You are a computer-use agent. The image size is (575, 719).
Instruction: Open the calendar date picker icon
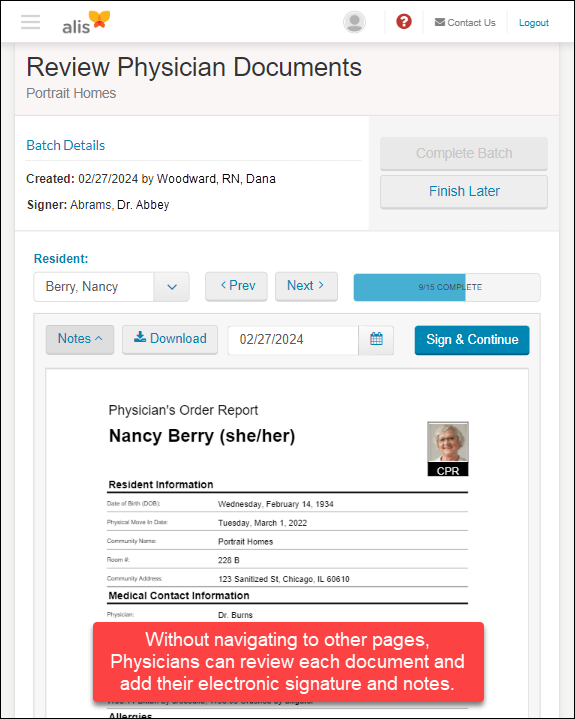pos(376,339)
